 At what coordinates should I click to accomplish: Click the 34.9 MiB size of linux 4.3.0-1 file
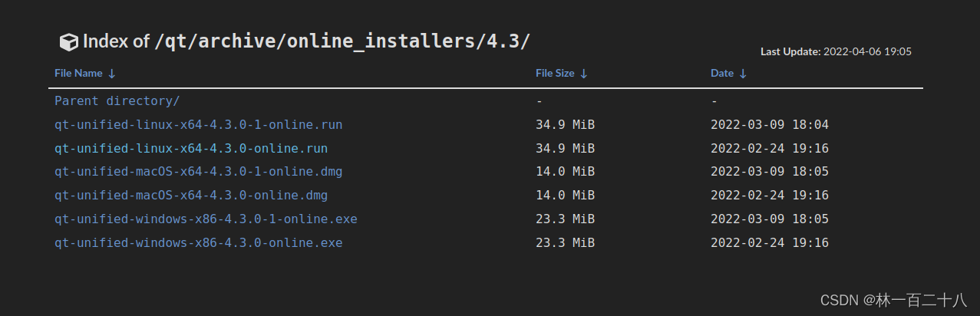point(565,124)
